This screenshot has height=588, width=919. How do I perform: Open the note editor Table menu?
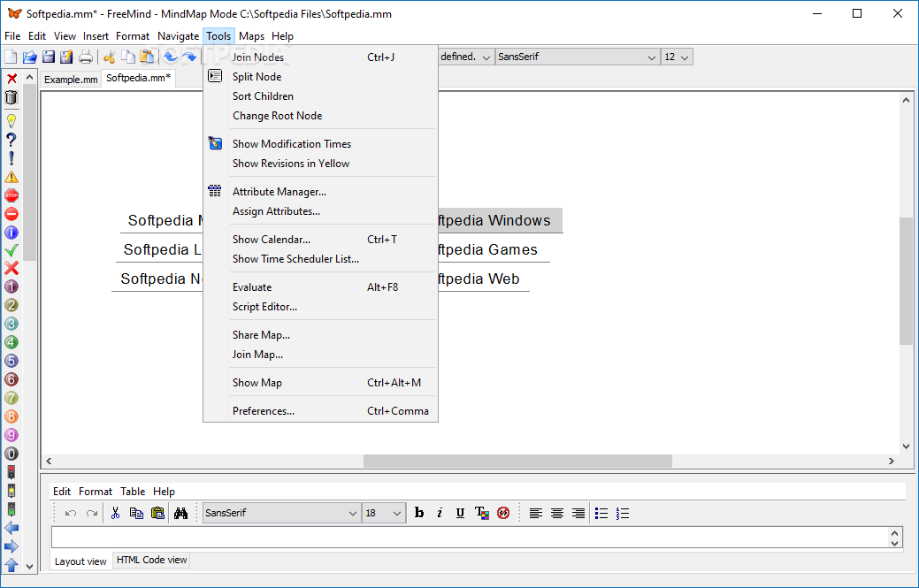[x=133, y=492]
